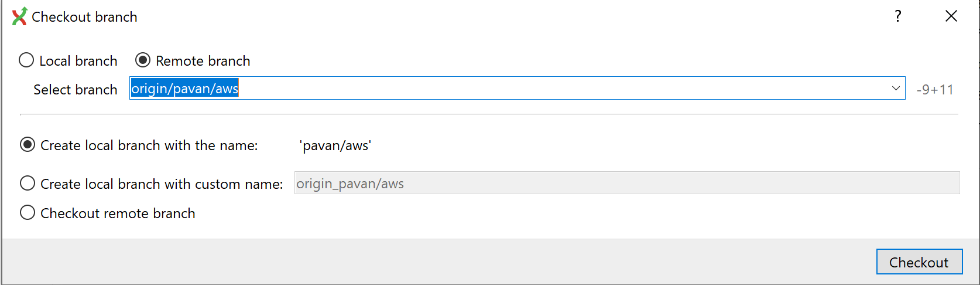
Task: Select the Remote branch radio button
Action: click(x=143, y=60)
